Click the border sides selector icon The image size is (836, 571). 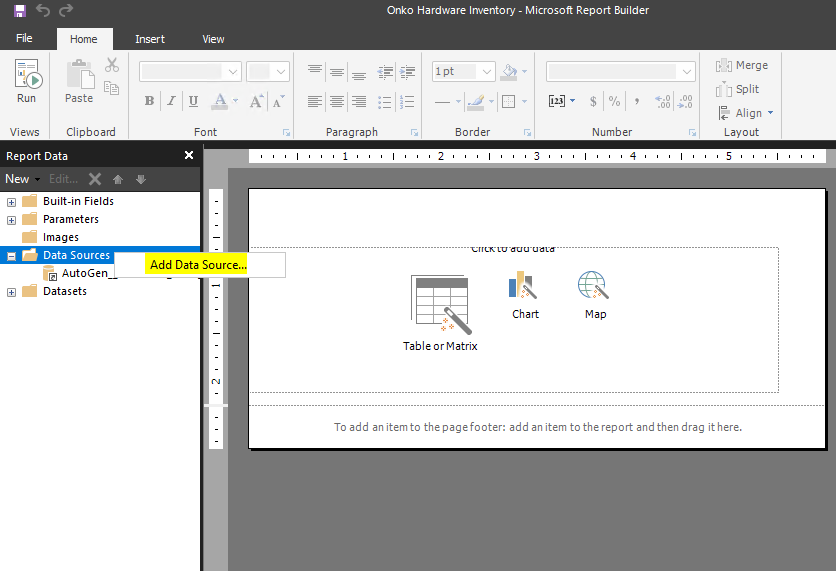click(509, 101)
